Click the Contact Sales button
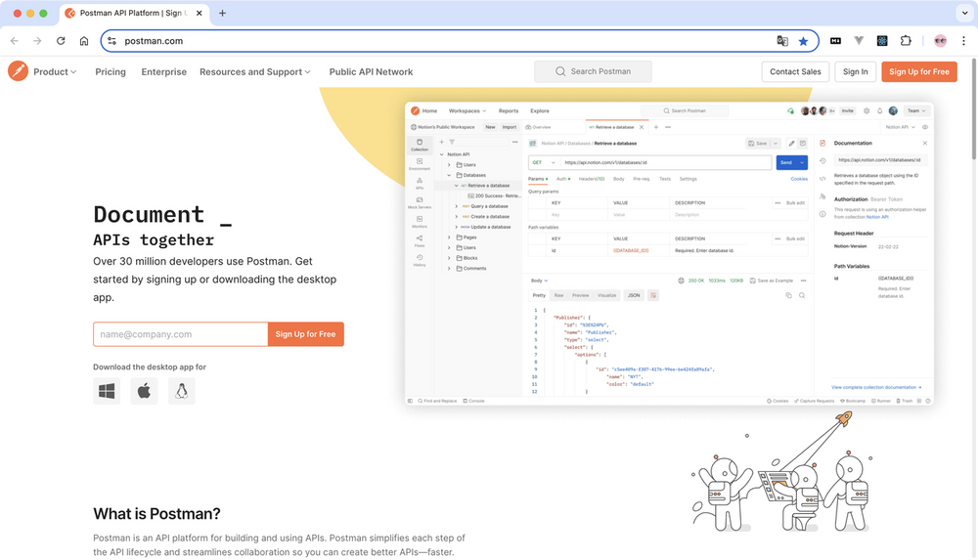978x560 pixels. 795,71
